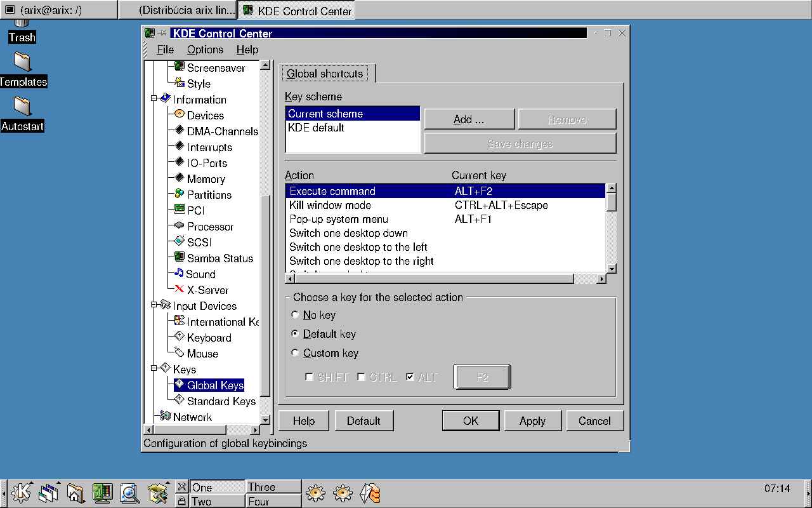Select the Keyboard module icon
The image size is (812, 508).
coord(180,337)
